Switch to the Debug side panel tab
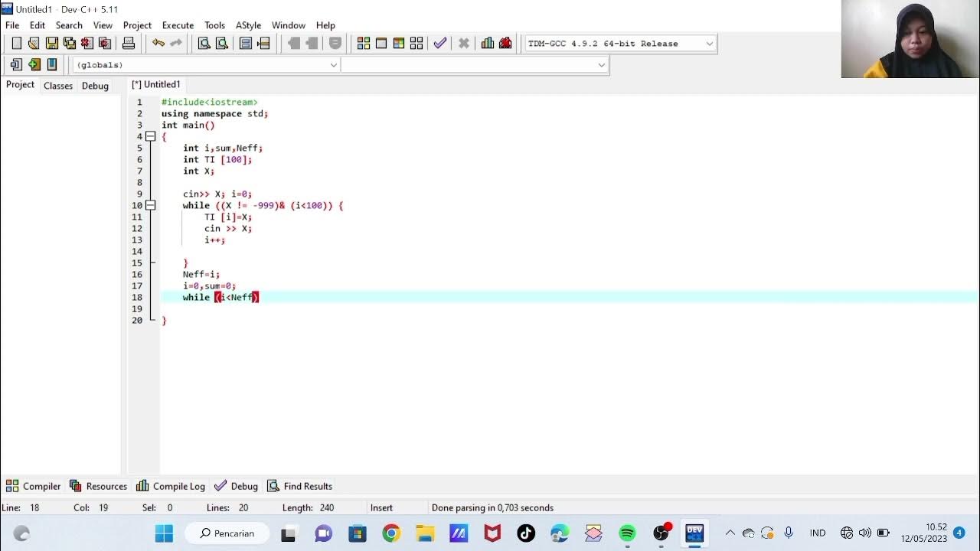The width and height of the screenshot is (980, 551). (95, 86)
